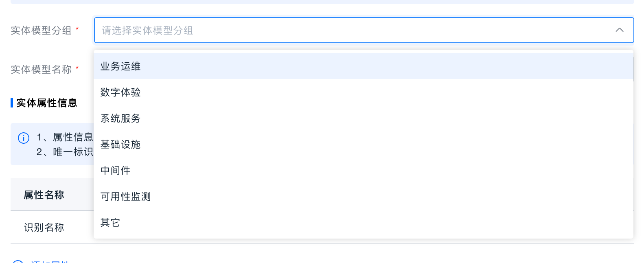Viewport: 644px width, 263px height.
Task: Click the red asterisk beside 实体模型分组
Action: [x=77, y=29]
